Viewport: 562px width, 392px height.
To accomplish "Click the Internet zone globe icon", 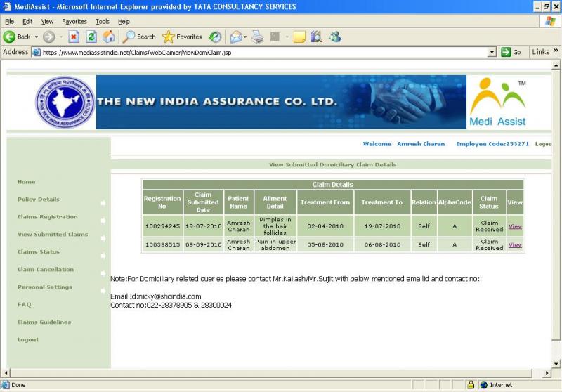I will point(484,385).
